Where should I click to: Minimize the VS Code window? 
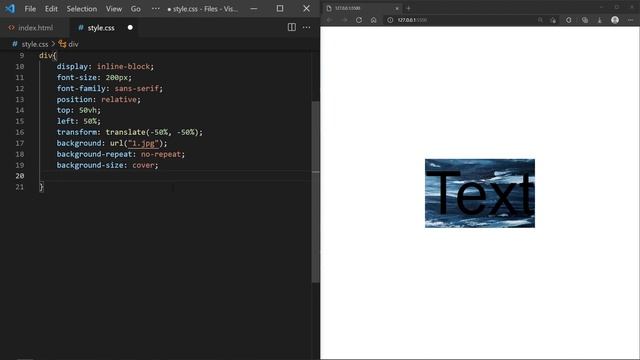point(253,9)
